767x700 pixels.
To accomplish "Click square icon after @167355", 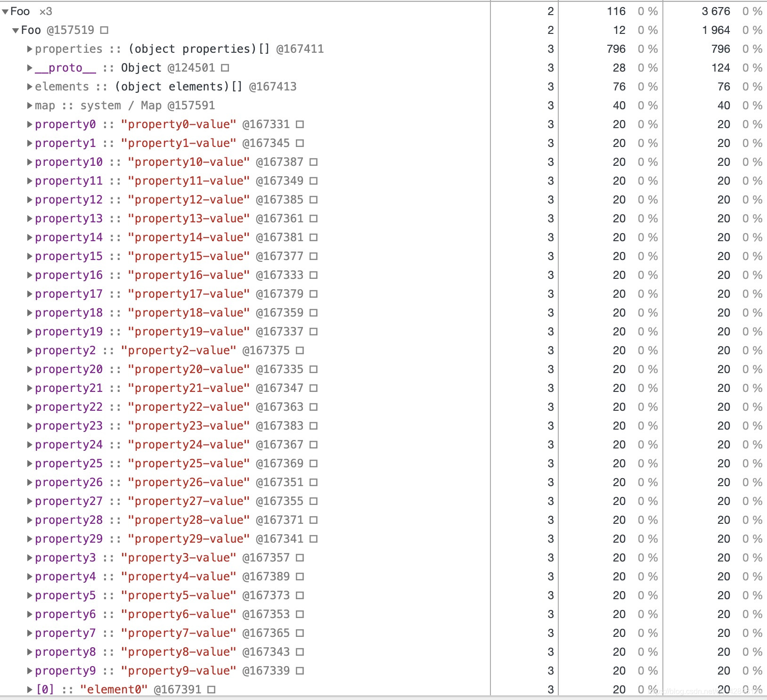I will tap(314, 501).
